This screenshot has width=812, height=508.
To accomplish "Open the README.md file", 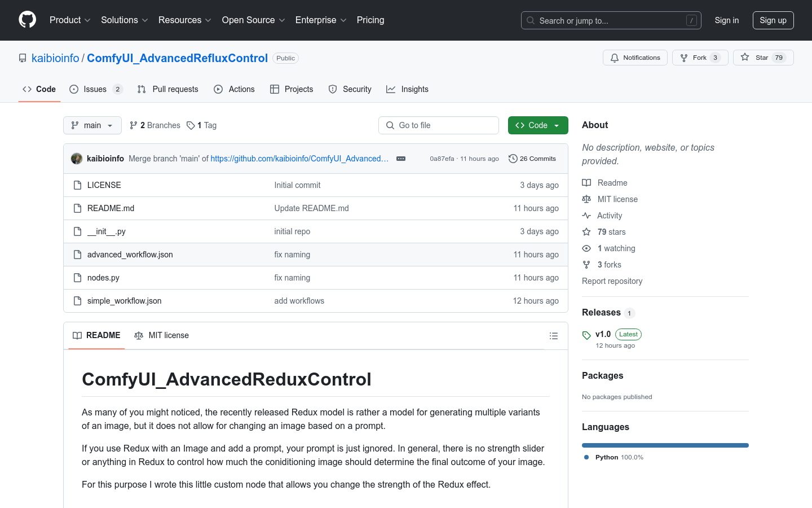I will (x=111, y=208).
